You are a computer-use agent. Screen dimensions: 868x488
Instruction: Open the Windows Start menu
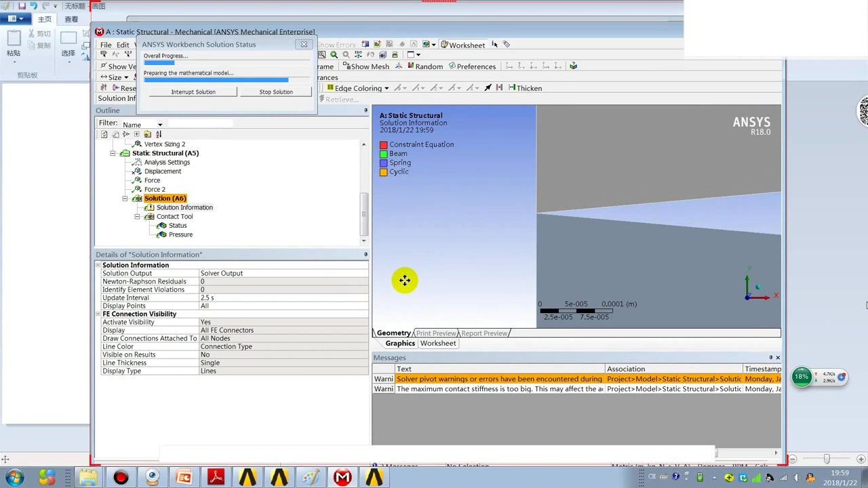click(15, 477)
